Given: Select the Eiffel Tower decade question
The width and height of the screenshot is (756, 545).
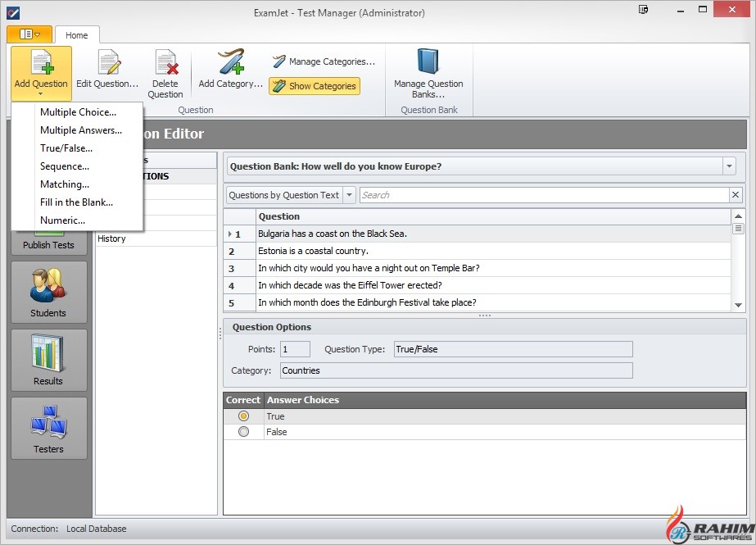Looking at the screenshot, I should point(493,285).
